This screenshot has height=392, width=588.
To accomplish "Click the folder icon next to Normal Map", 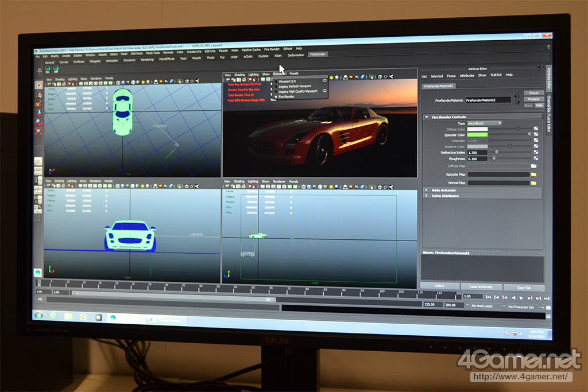I will tap(533, 183).
